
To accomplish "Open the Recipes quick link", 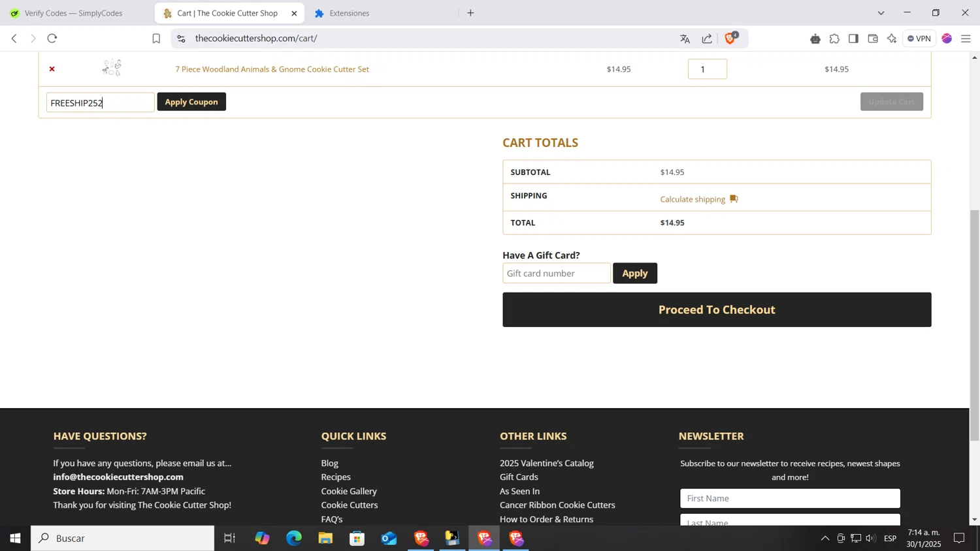I will [x=336, y=477].
